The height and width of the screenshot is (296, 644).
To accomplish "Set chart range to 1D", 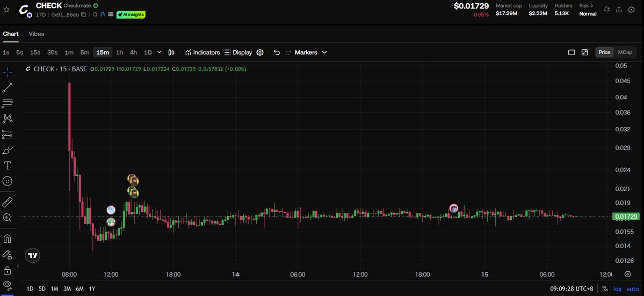I will pos(30,288).
